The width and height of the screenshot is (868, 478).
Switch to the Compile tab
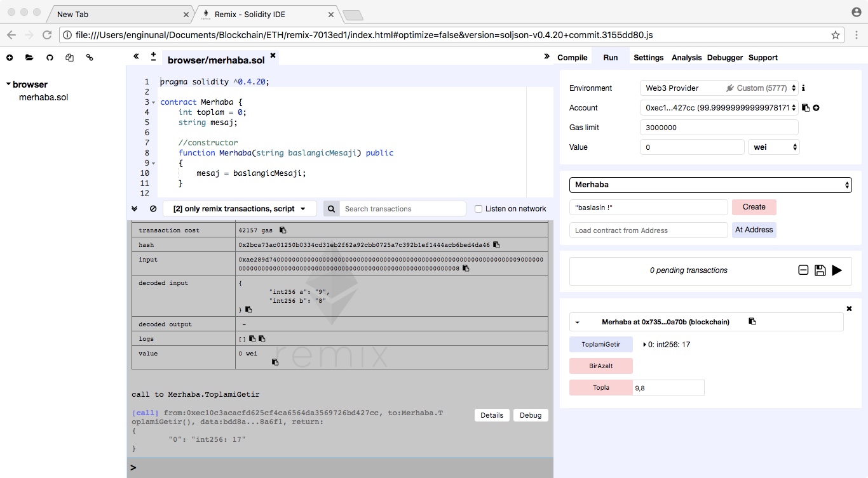(x=573, y=58)
